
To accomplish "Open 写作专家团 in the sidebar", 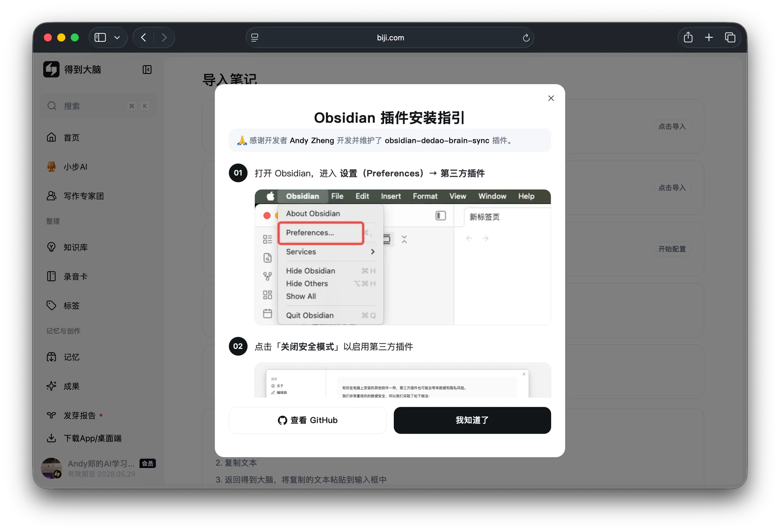I will click(98, 196).
